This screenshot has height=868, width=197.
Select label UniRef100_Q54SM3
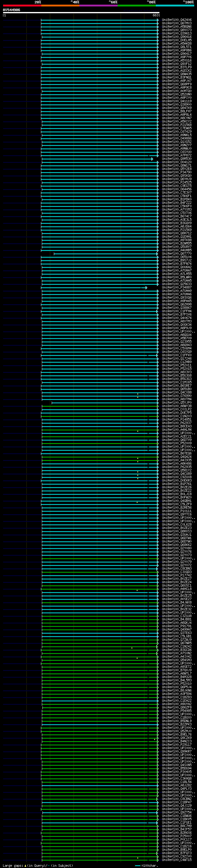click(x=176, y=660)
